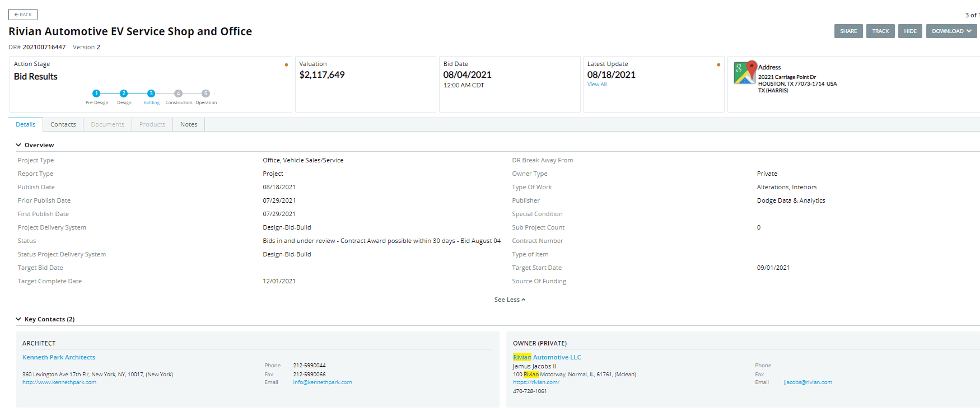
Task: Click Office, Vehicle Sales/Service project type value
Action: [x=303, y=160]
